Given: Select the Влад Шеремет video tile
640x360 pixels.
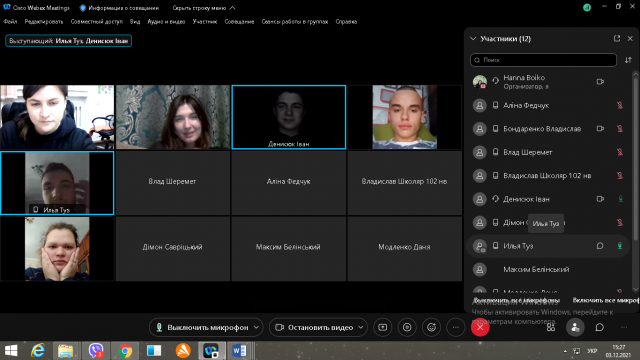Looking at the screenshot, I should click(x=173, y=183).
